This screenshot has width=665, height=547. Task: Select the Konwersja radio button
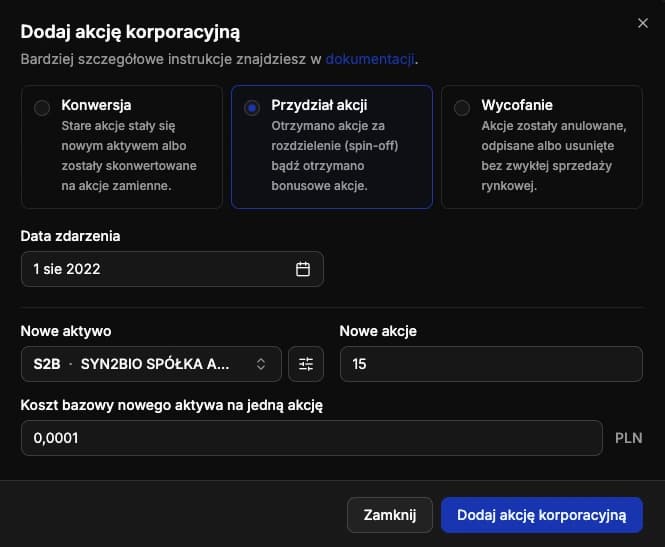point(42,108)
